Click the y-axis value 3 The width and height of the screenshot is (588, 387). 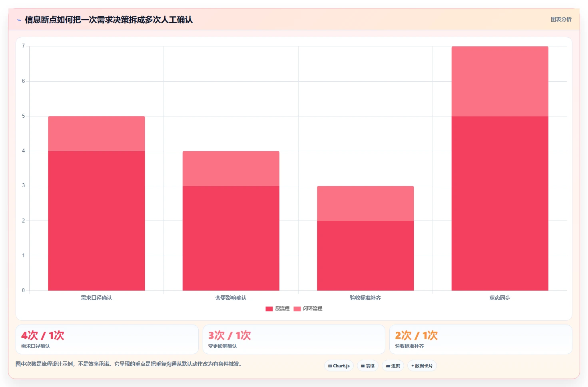(x=23, y=186)
